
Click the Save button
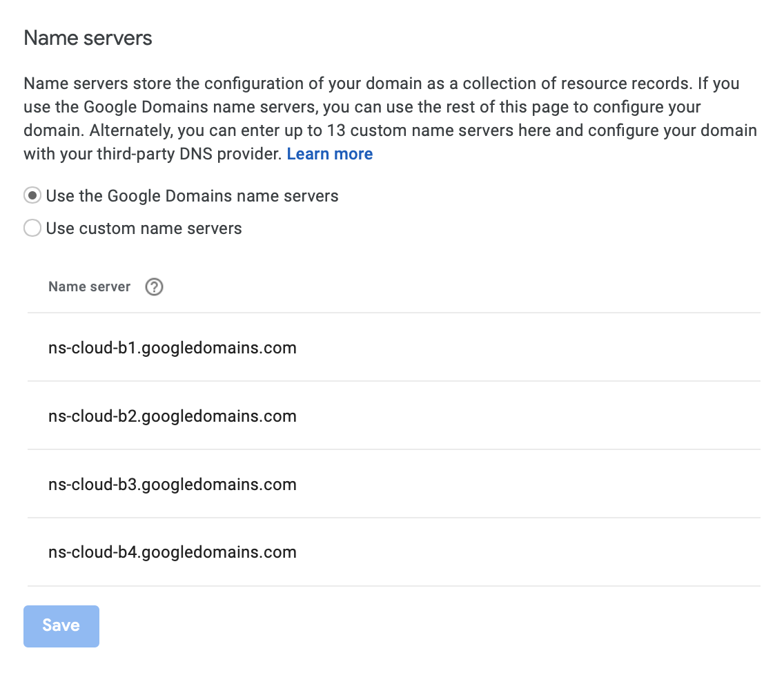pos(61,626)
